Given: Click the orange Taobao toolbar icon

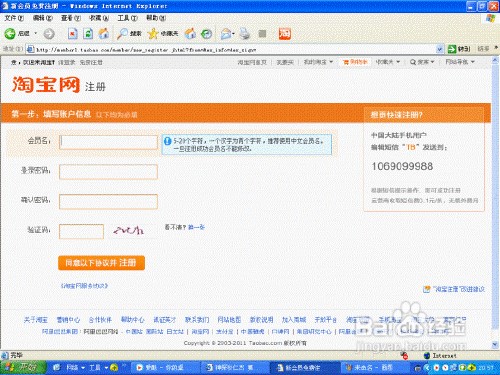Looking at the screenshot, I should point(285,33).
